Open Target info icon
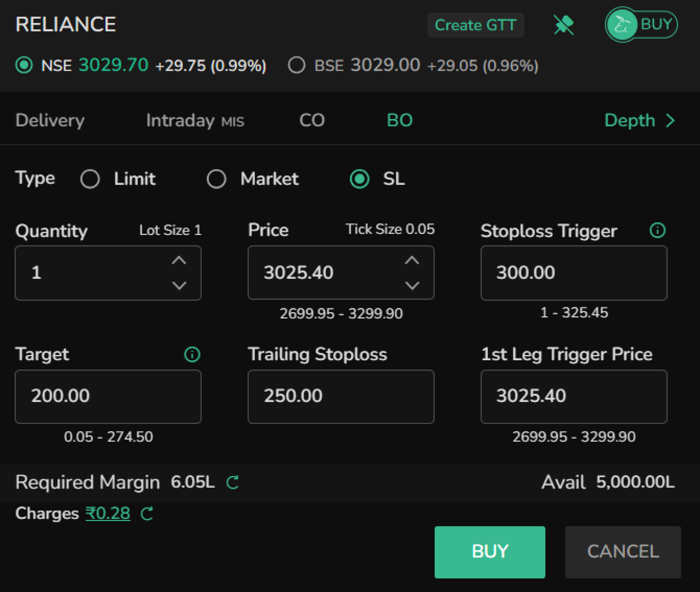Viewport: 700px width, 592px height. coord(192,354)
